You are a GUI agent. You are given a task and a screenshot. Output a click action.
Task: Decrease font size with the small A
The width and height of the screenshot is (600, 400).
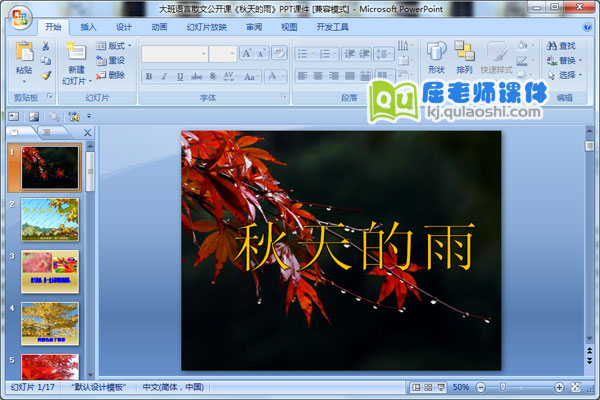(262, 53)
